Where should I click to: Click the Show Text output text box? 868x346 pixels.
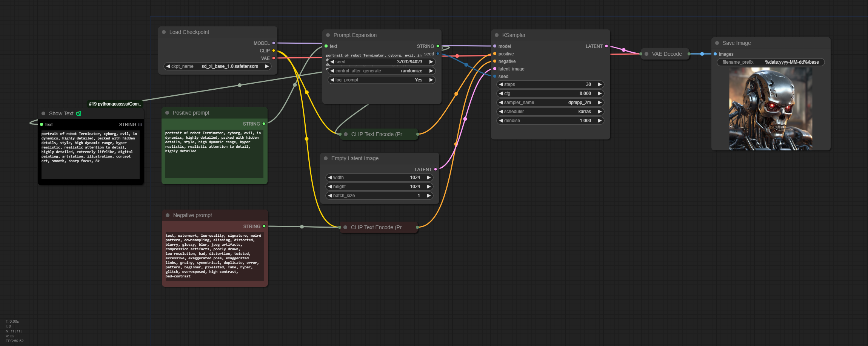pyautogui.click(x=91, y=155)
